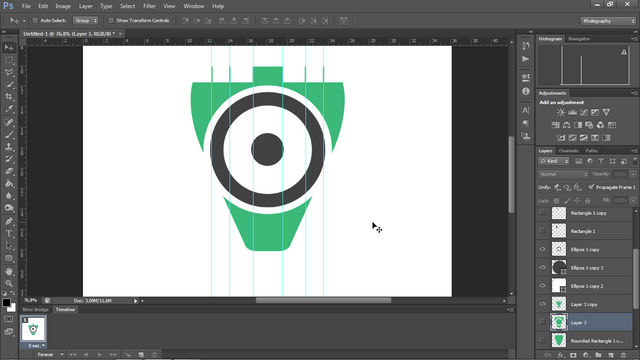The image size is (640, 360).
Task: Select the Blur tool
Action: [x=9, y=196]
